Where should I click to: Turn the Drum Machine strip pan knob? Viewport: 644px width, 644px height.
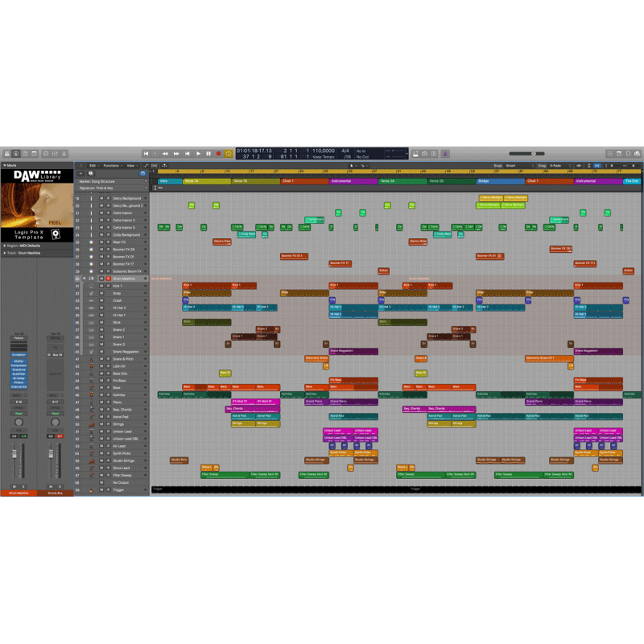click(x=19, y=422)
